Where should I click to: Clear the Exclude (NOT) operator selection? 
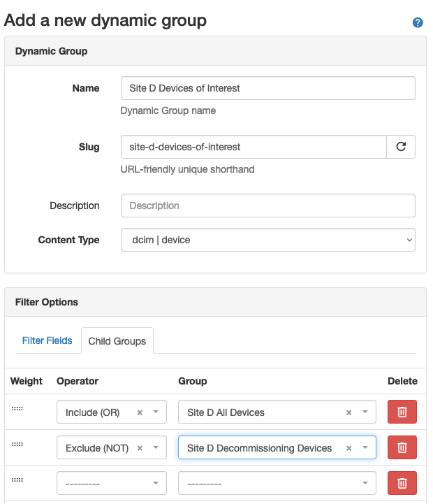[140, 447]
